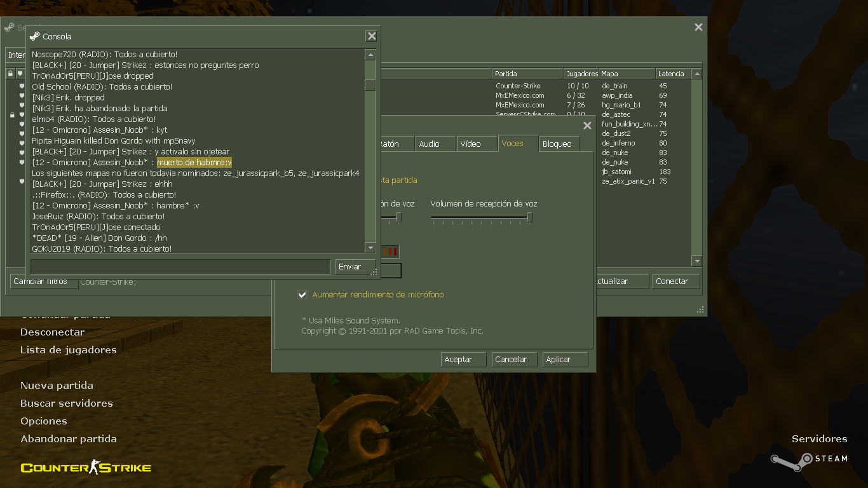
Task: Open Buscar servidores menu item
Action: coord(67,403)
